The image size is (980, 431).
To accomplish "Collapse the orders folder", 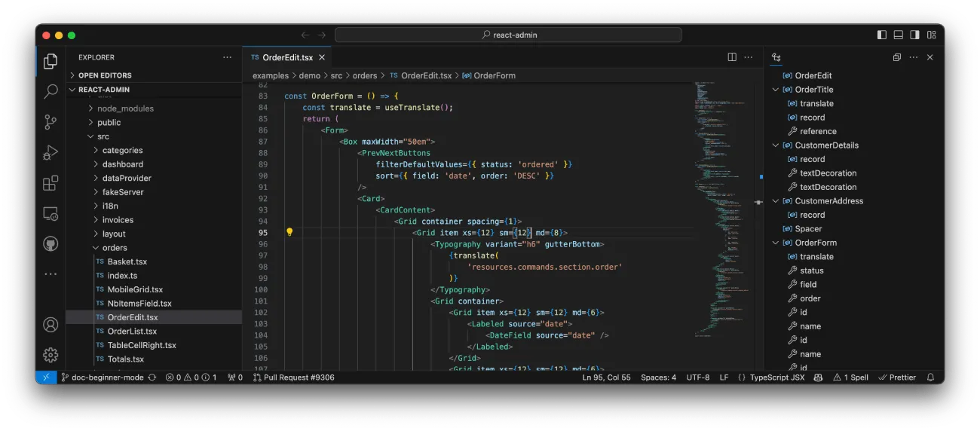I will click(x=114, y=248).
